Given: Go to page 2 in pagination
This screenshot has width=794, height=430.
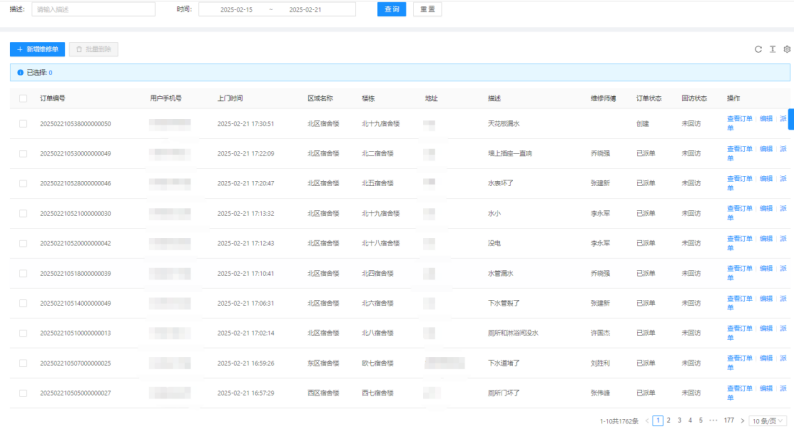Looking at the screenshot, I should (668, 421).
